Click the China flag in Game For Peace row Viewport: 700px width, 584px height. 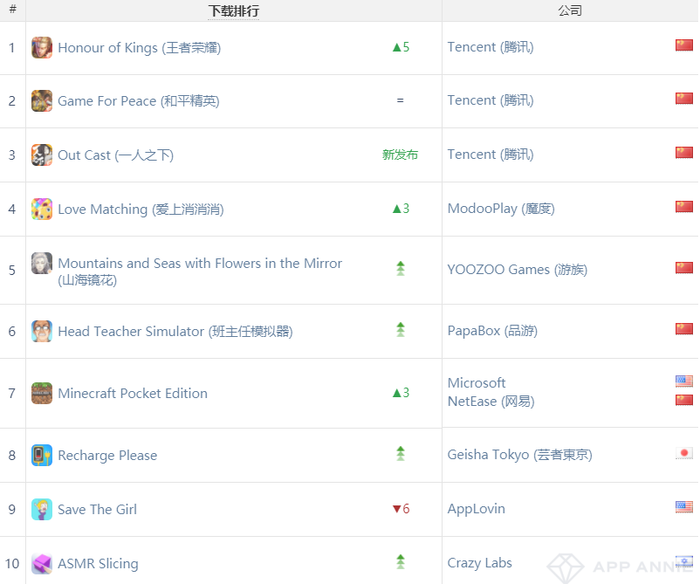pos(684,98)
